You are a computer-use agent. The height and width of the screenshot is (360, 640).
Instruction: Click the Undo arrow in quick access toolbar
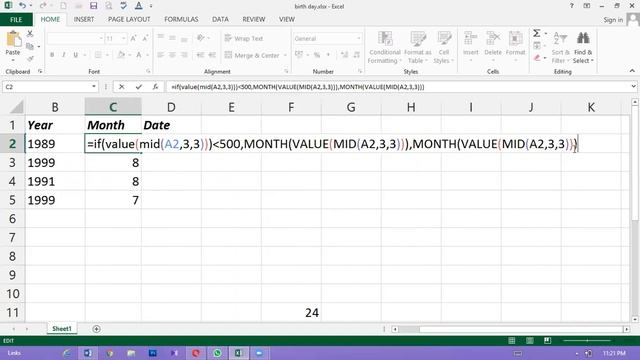pos(22,6)
